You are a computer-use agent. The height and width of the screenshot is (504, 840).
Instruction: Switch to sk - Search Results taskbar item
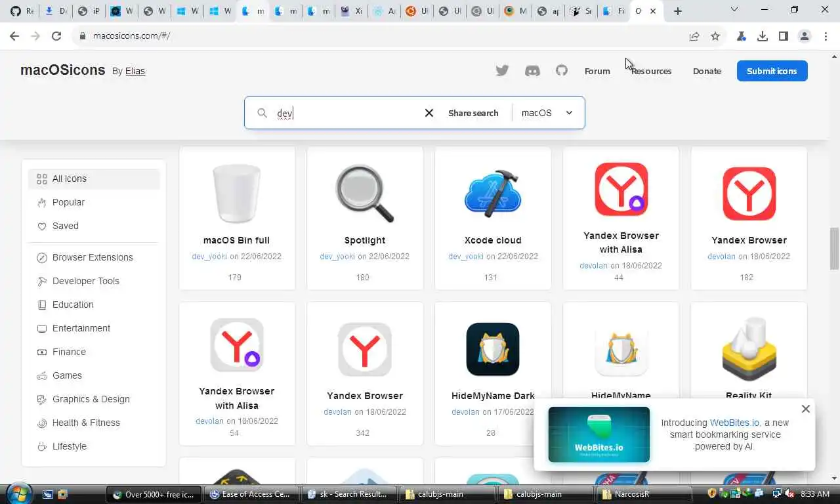pos(349,494)
